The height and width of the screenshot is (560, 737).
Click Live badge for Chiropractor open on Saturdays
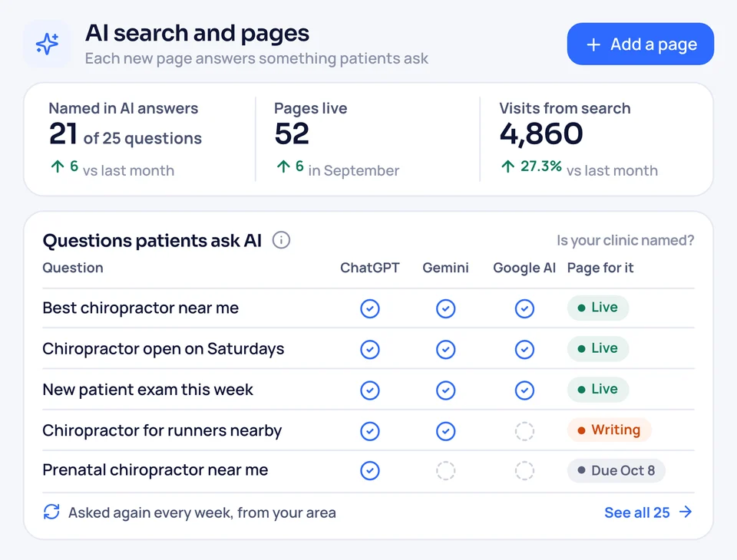(598, 348)
